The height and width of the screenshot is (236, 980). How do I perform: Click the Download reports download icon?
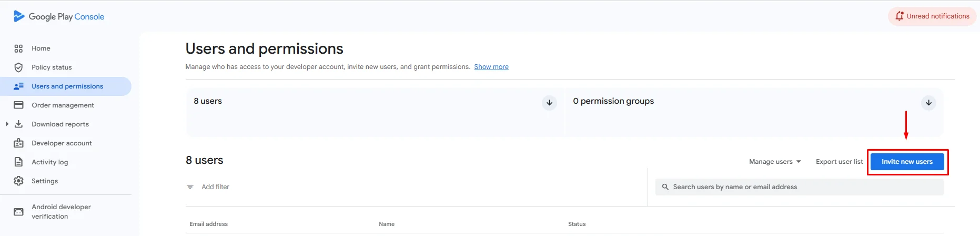[18, 124]
